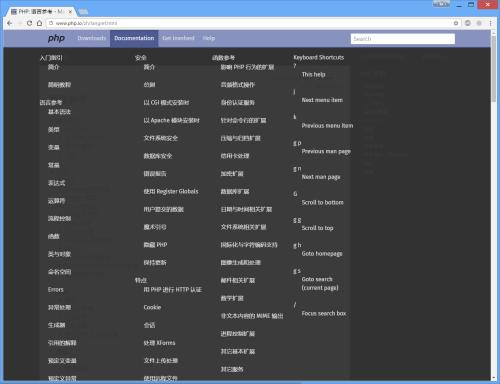The height and width of the screenshot is (384, 500).
Task: Click the 'Previous man page' shortcut text
Action: (x=326, y=151)
